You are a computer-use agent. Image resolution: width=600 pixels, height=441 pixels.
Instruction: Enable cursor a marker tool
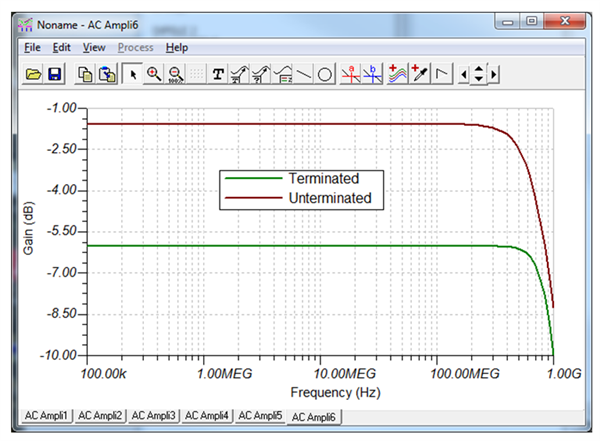click(351, 74)
